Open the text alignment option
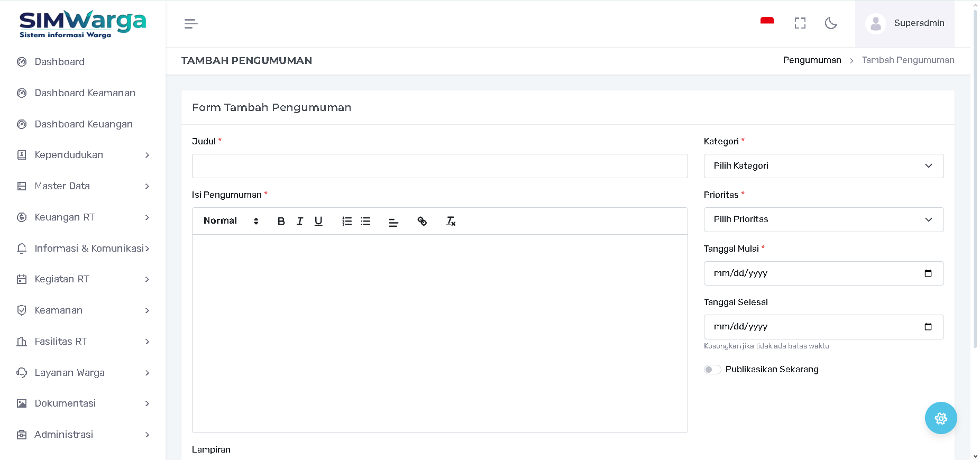The height and width of the screenshot is (460, 980). 393,223
